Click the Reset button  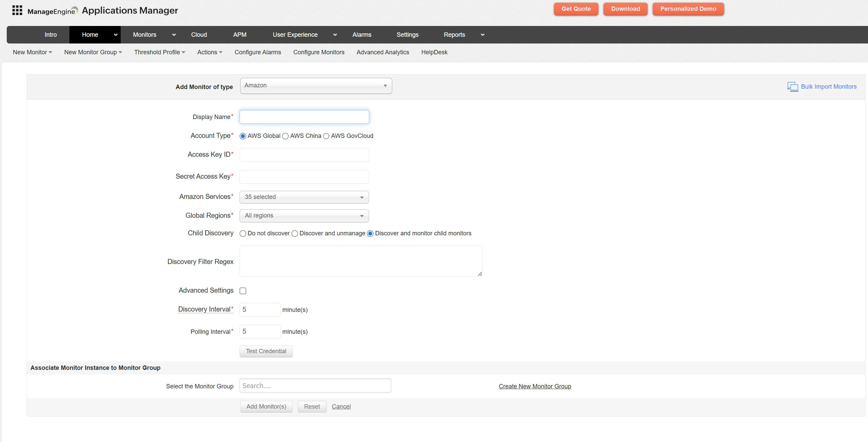click(x=312, y=407)
